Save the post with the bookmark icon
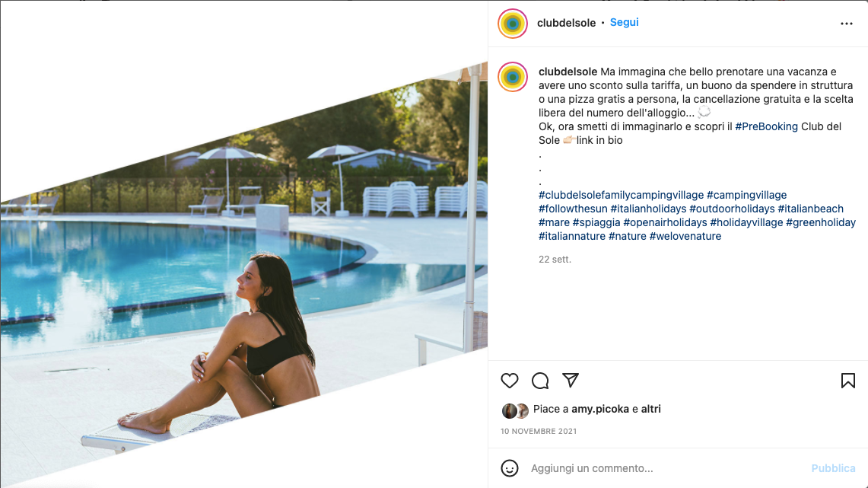 tap(847, 381)
